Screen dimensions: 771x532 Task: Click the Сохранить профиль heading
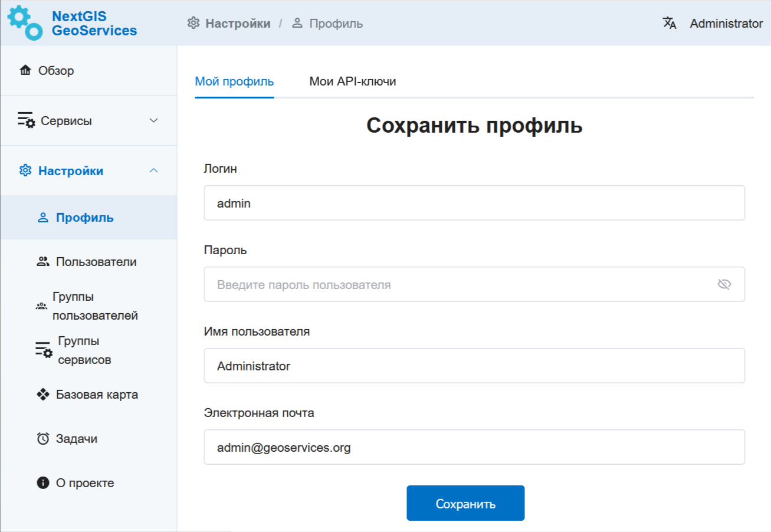[x=474, y=126]
